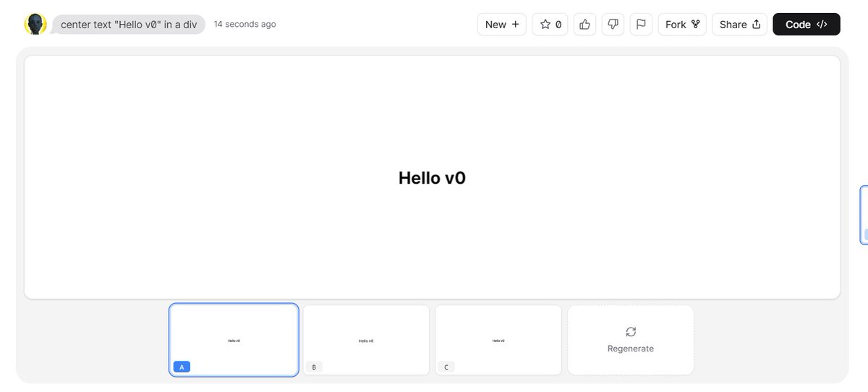Click the New button

502,24
